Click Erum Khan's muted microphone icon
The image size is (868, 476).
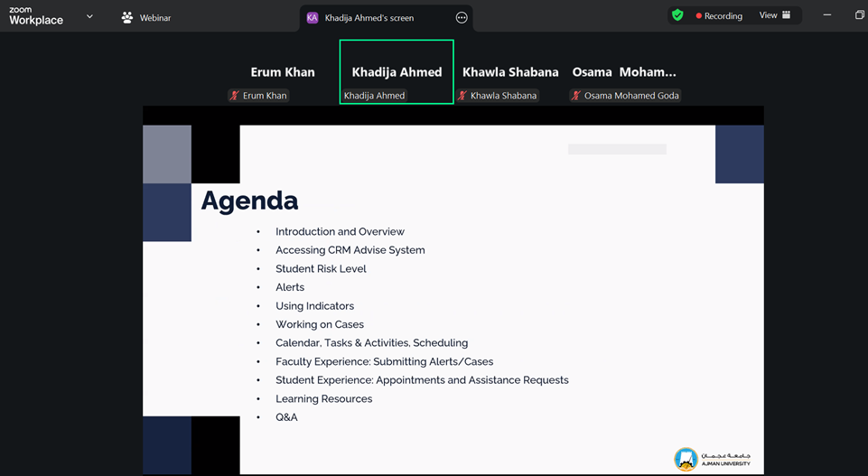[x=235, y=96]
